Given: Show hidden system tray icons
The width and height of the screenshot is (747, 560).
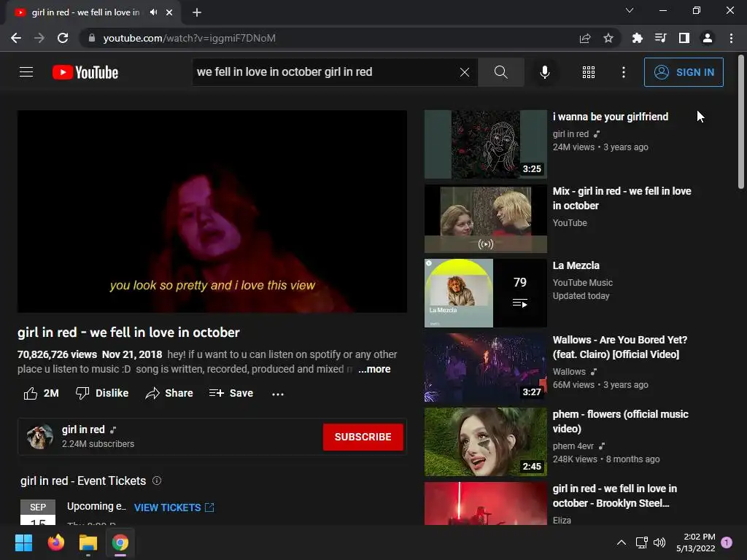Looking at the screenshot, I should pos(622,542).
